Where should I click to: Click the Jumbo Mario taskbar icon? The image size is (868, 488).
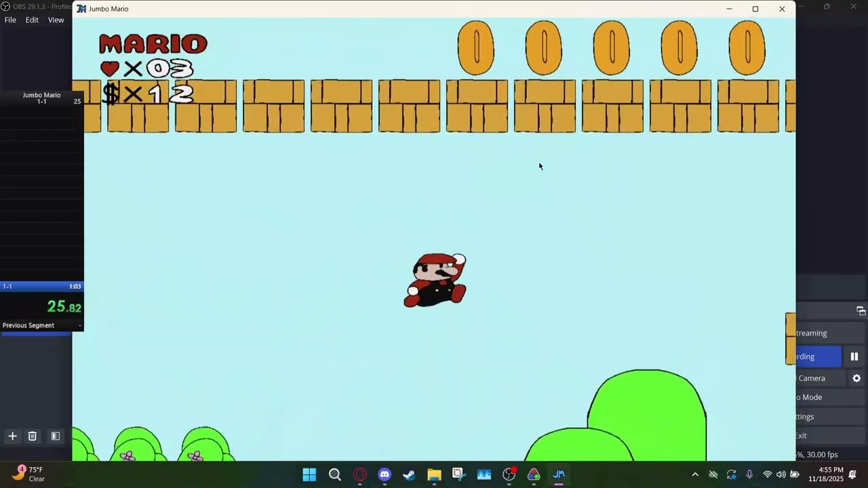559,474
